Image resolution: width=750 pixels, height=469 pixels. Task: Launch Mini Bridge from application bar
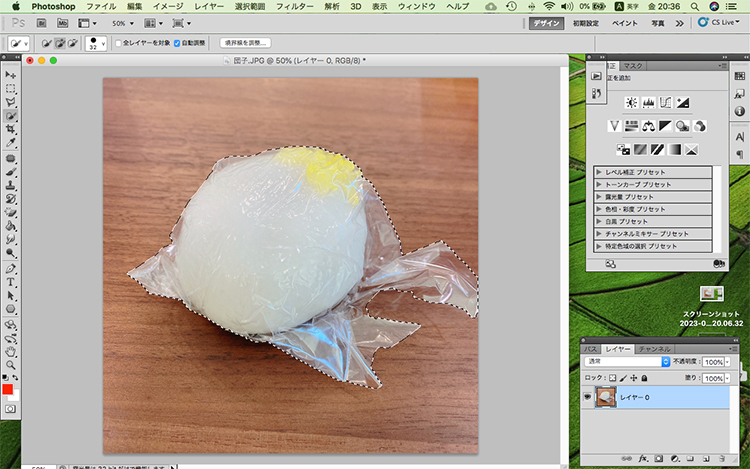pyautogui.click(x=62, y=23)
